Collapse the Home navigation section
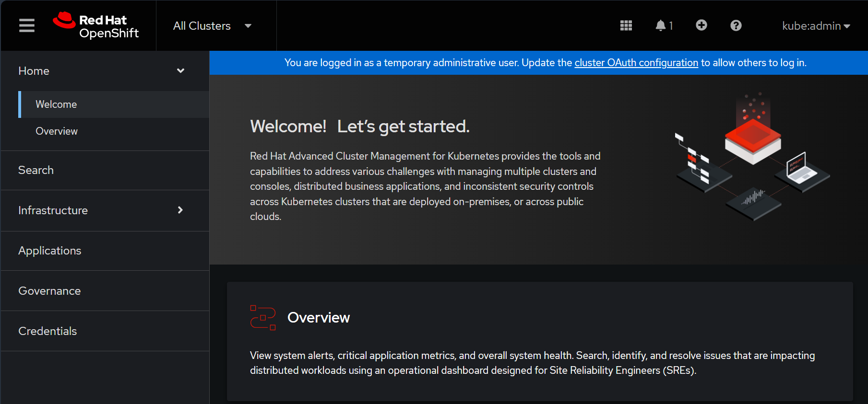Image resolution: width=868 pixels, height=404 pixels. (x=105, y=71)
